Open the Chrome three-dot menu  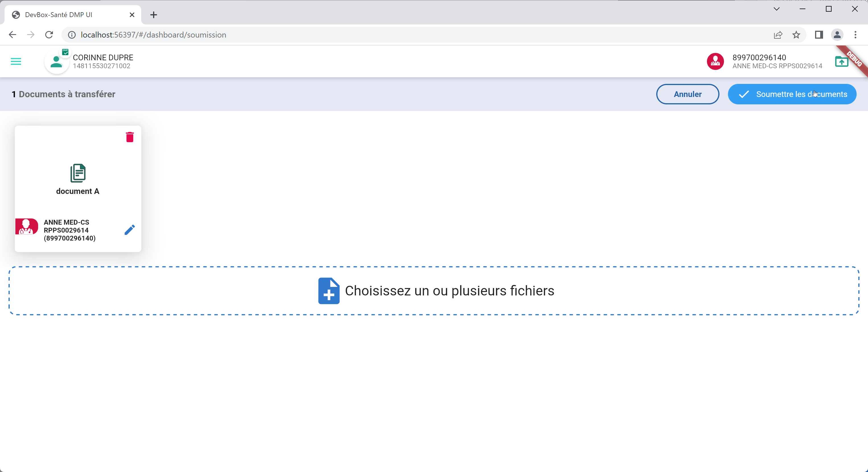coord(855,35)
